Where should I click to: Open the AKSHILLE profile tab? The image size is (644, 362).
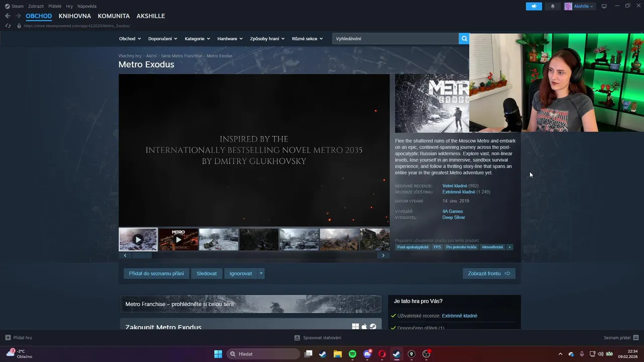coord(150,16)
